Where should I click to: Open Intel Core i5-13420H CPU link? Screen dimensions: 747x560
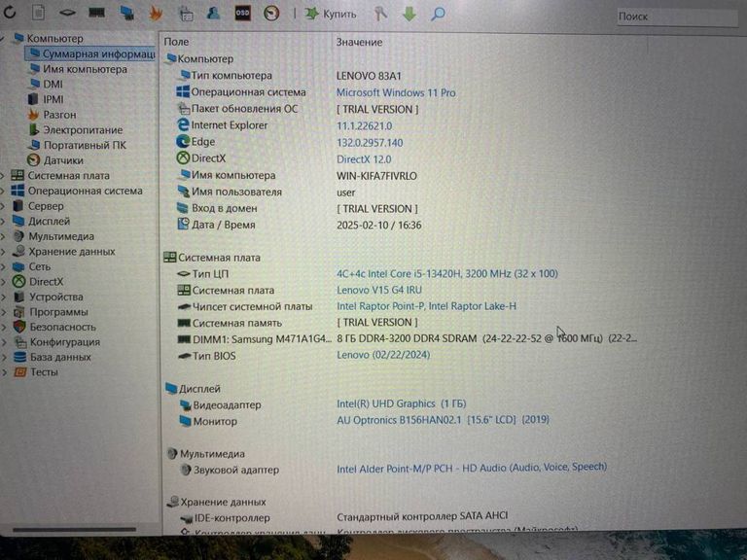447,274
